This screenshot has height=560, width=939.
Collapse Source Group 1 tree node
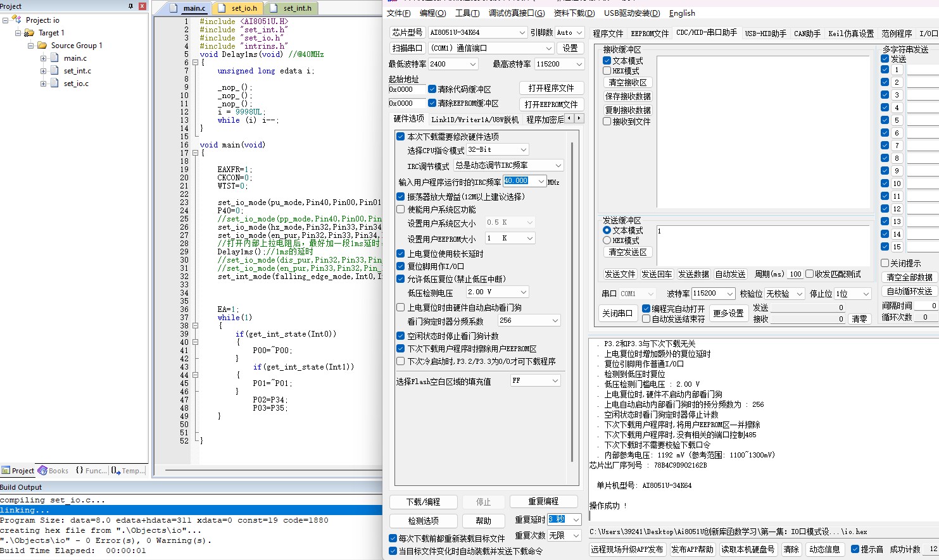tap(30, 46)
